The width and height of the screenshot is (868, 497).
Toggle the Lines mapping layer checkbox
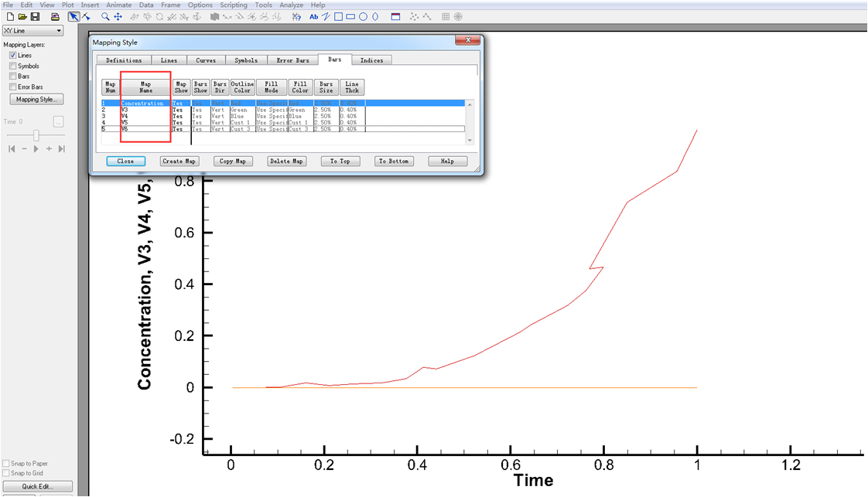12,56
